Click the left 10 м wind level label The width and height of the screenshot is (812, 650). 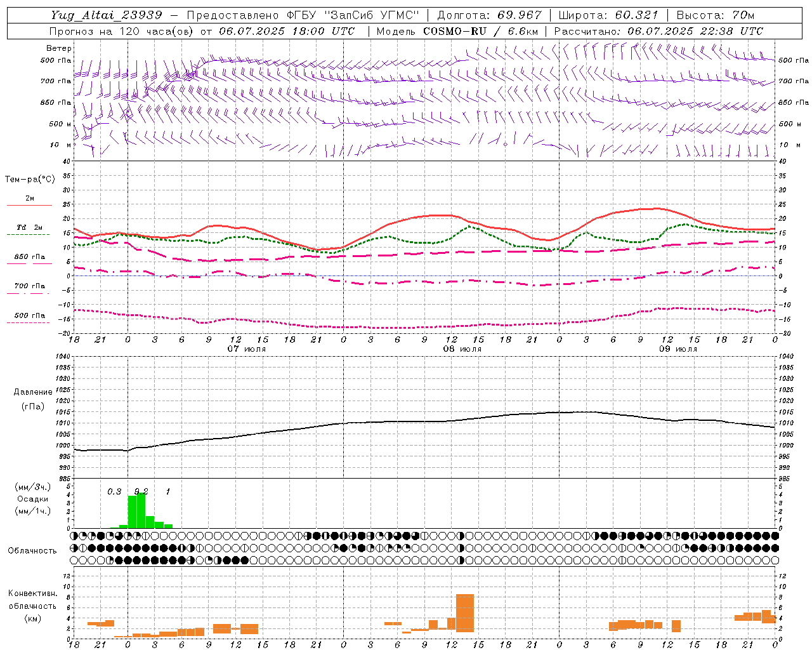point(61,145)
